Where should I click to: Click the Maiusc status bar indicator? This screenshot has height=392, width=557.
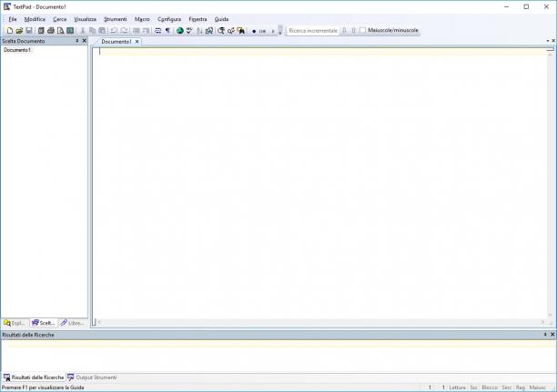click(x=538, y=387)
